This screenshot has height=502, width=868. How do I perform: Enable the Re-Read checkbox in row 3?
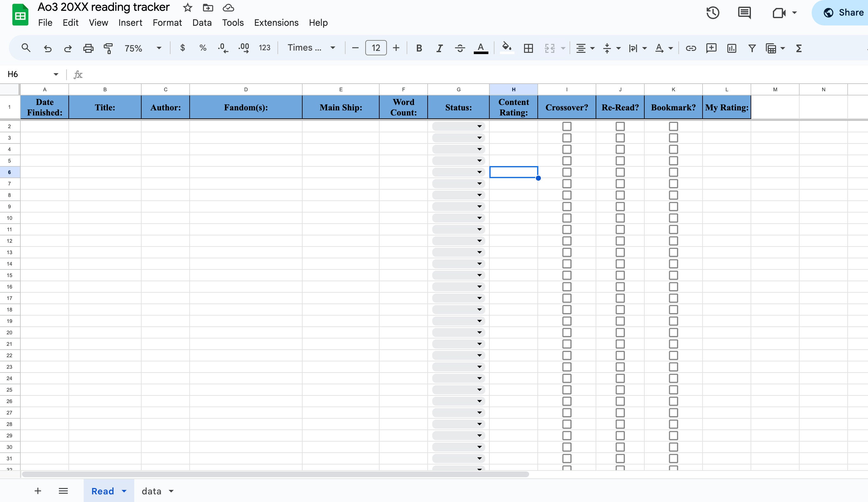620,138
